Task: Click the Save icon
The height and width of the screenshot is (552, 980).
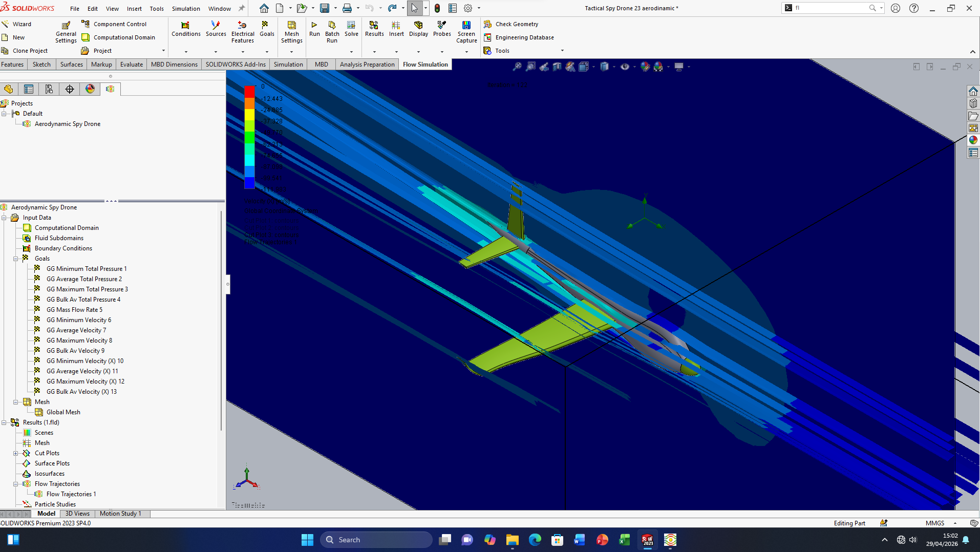Action: pos(325,8)
